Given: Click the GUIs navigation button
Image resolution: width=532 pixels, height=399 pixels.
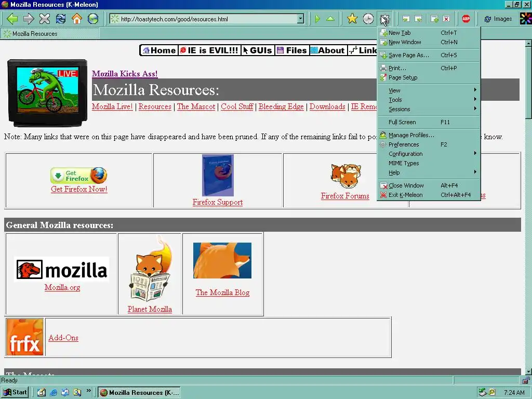Looking at the screenshot, I should 258,50.
